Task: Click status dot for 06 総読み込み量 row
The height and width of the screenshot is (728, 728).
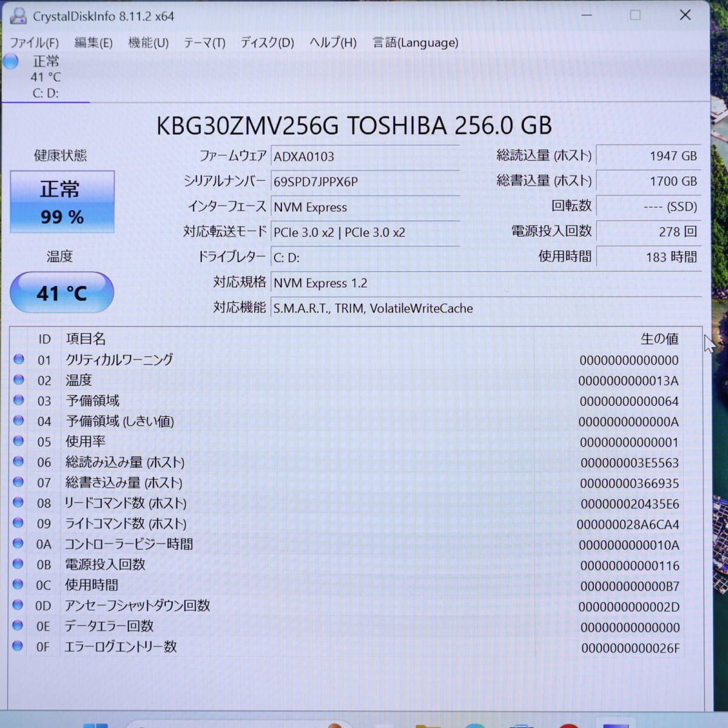Action: click(19, 462)
